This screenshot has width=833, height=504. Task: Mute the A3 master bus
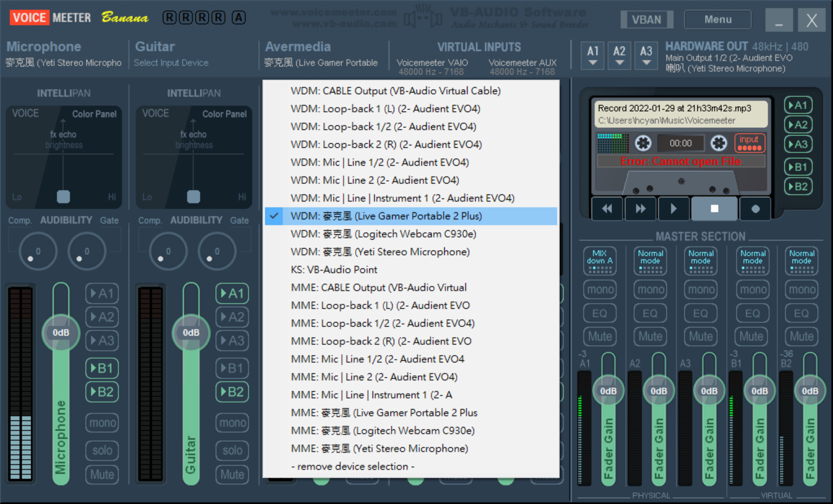[x=701, y=337]
